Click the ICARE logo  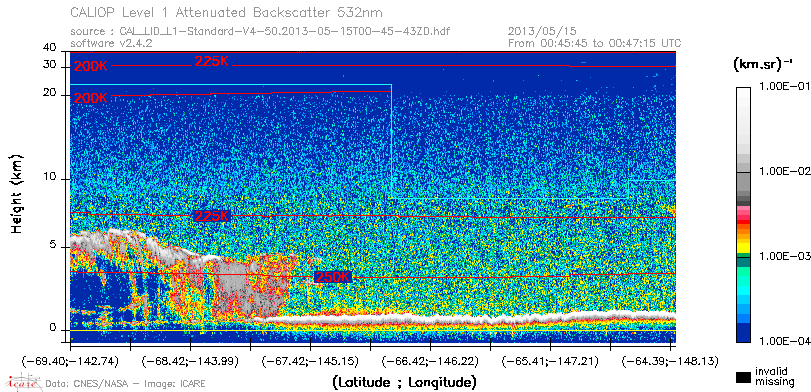(x=24, y=382)
